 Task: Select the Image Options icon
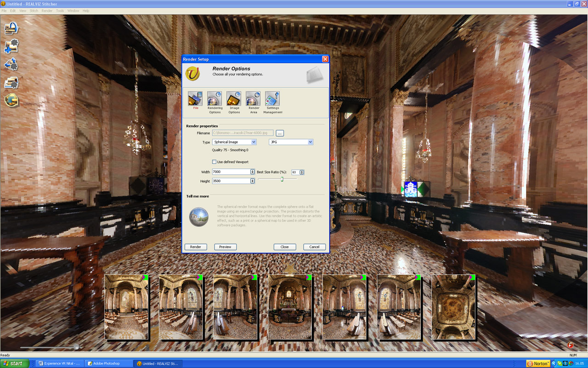tap(234, 99)
